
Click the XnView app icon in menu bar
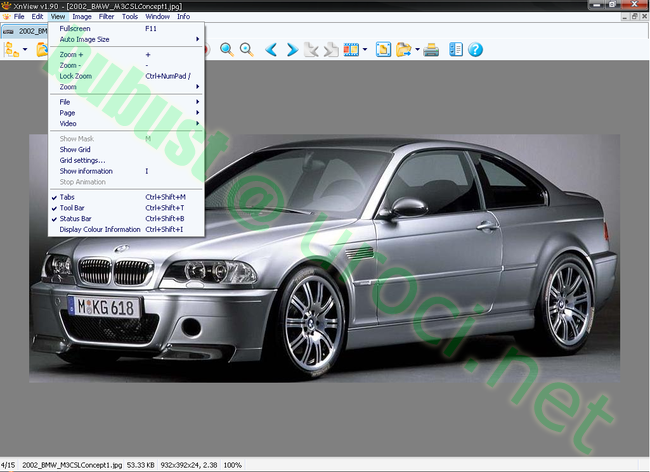[x=6, y=17]
